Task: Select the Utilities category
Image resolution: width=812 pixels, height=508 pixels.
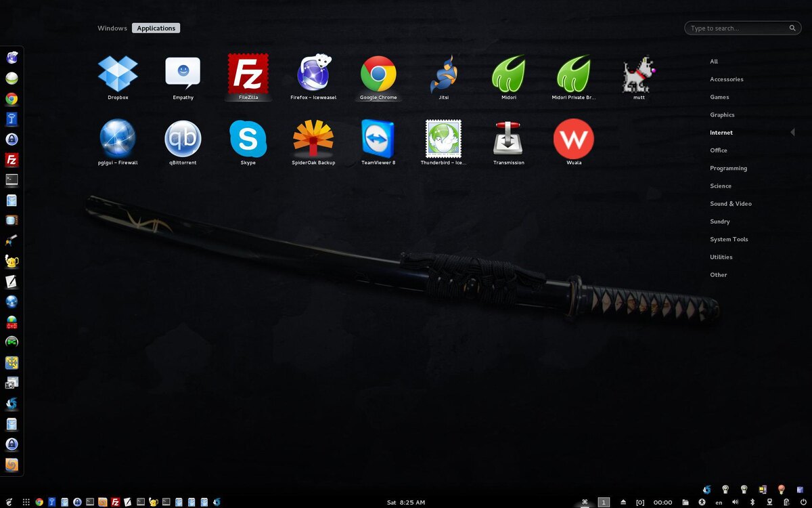Action: point(721,257)
